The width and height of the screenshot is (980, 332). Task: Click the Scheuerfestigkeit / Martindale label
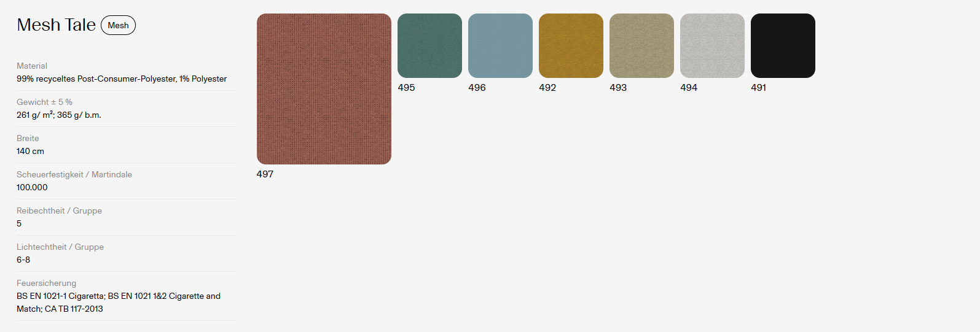click(74, 174)
